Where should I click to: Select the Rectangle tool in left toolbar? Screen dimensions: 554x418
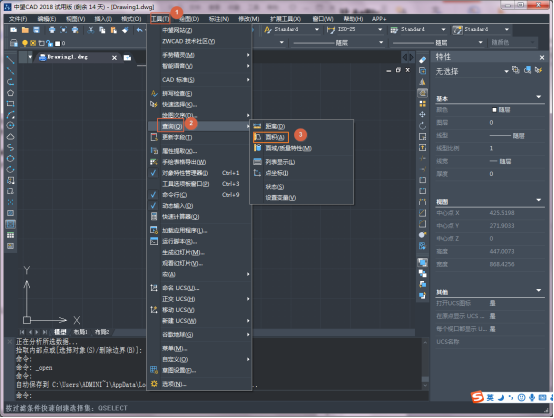tap(10, 104)
